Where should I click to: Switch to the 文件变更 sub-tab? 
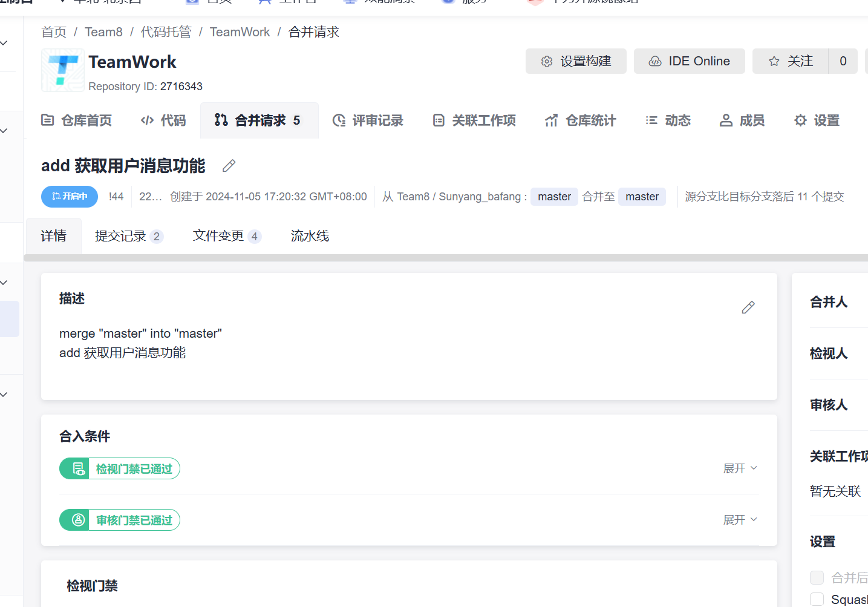[227, 236]
